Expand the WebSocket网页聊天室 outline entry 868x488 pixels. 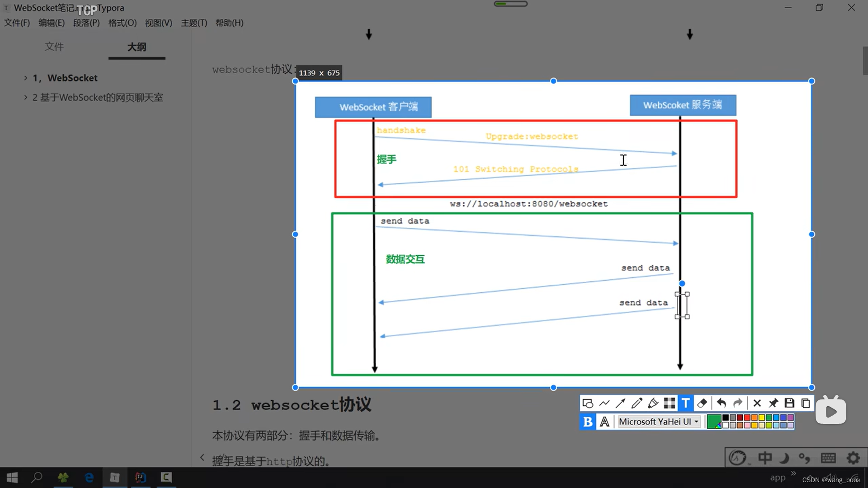26,97
